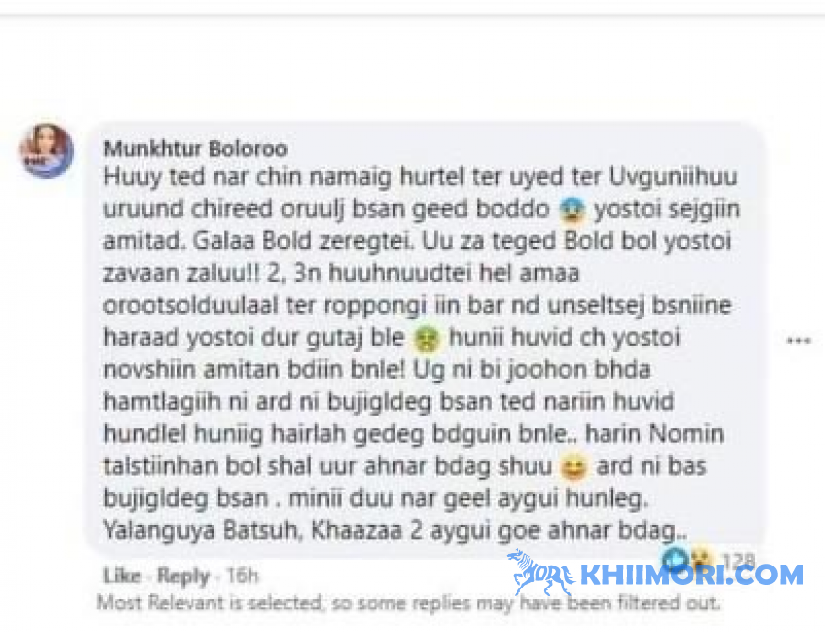Open the three-dot comment options menu

pos(798,340)
